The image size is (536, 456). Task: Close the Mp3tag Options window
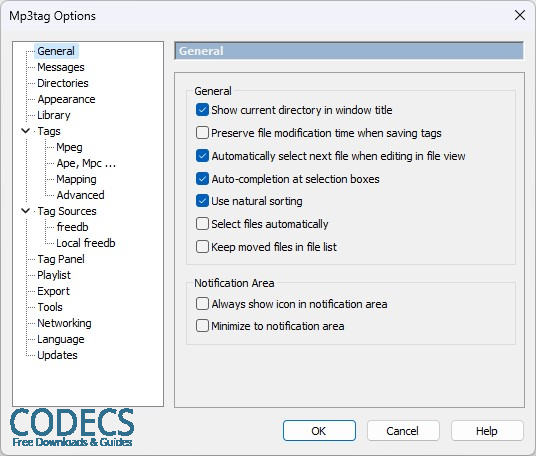coord(520,15)
